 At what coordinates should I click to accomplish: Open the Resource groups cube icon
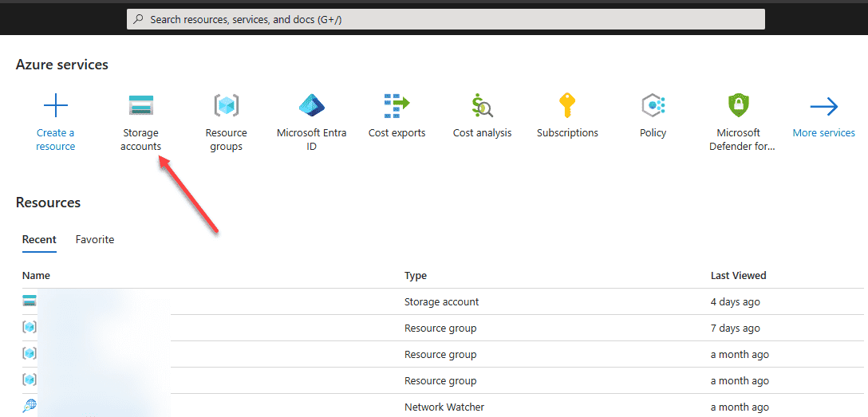point(226,105)
